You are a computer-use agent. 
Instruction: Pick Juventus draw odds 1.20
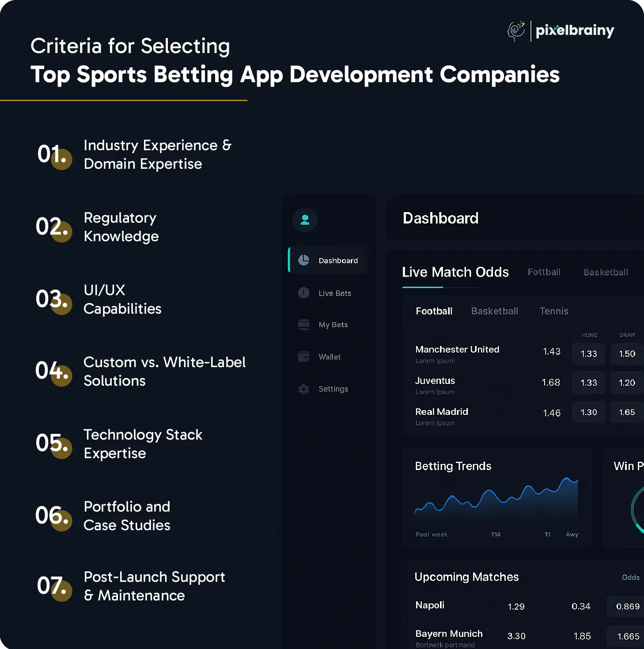pos(627,383)
